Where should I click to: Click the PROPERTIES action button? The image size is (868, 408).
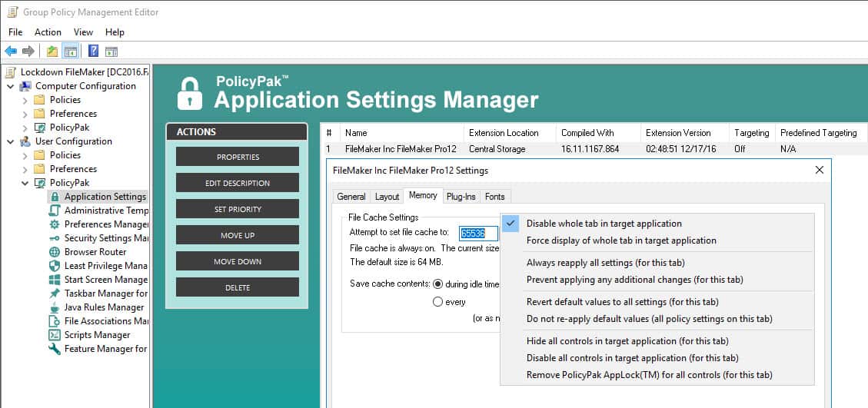[238, 157]
